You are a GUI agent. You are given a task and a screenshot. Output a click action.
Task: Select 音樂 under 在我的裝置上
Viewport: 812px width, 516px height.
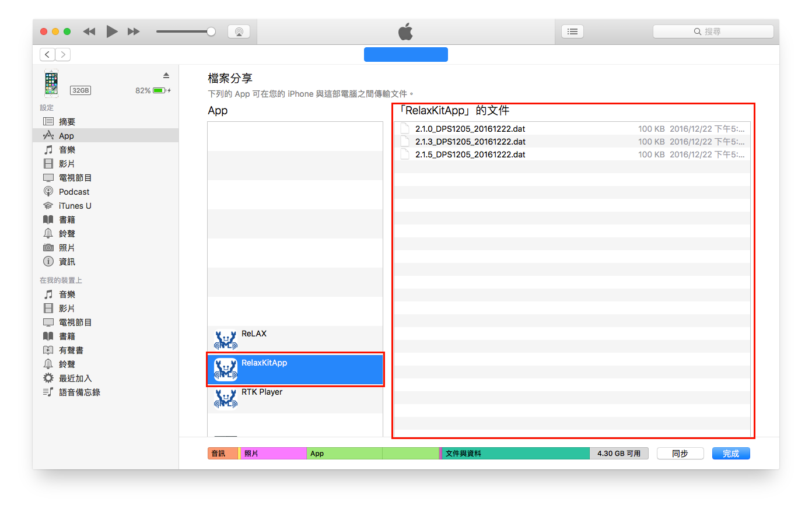point(106,294)
